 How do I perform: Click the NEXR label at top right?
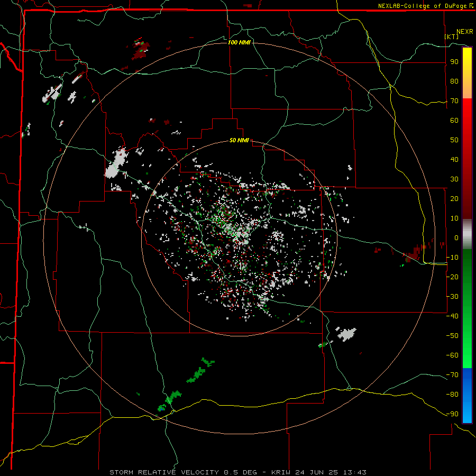pos(465,32)
